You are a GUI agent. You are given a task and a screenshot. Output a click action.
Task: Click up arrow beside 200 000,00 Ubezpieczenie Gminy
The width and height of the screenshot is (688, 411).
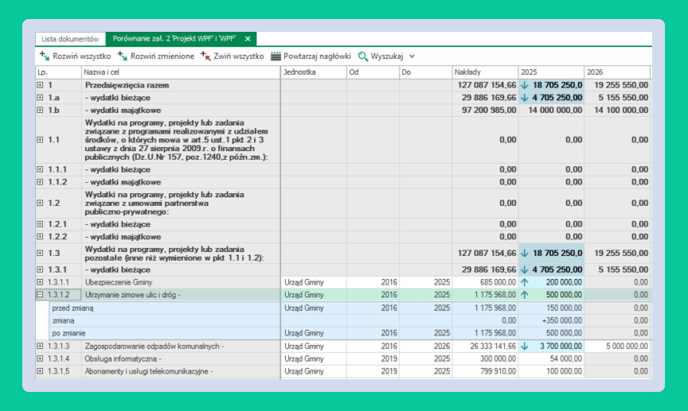pos(524,282)
